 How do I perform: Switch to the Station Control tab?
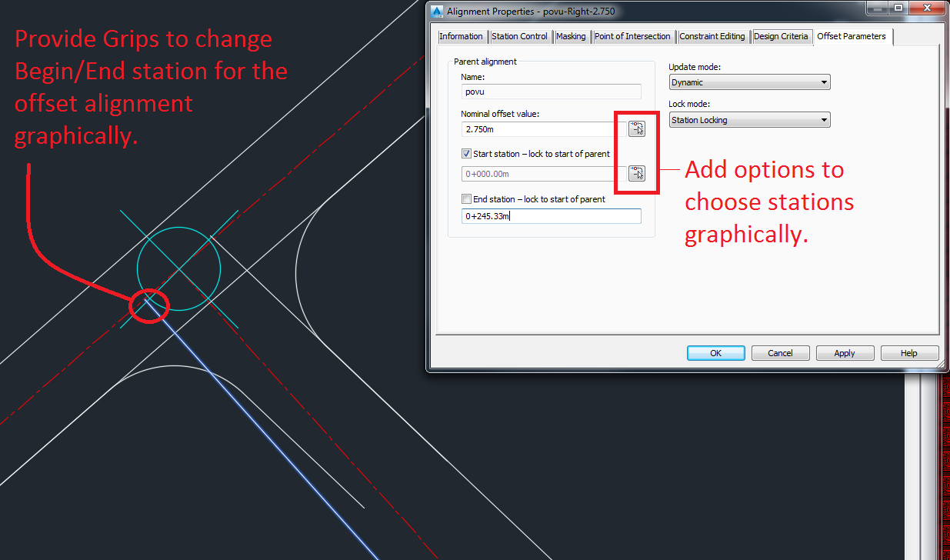[x=520, y=36]
